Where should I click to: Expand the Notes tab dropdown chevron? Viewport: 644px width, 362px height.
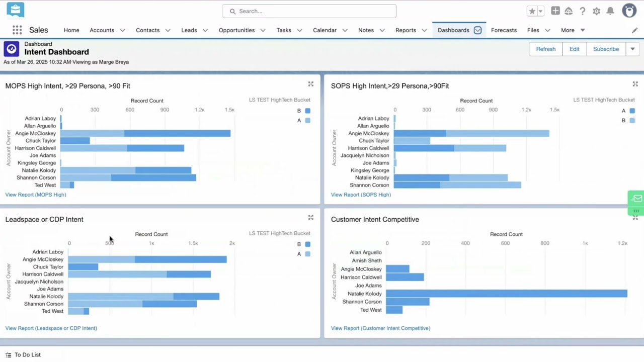click(x=382, y=30)
